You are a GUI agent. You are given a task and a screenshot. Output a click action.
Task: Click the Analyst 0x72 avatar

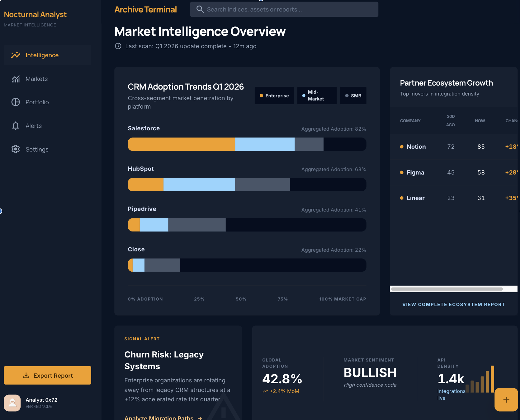coord(12,403)
